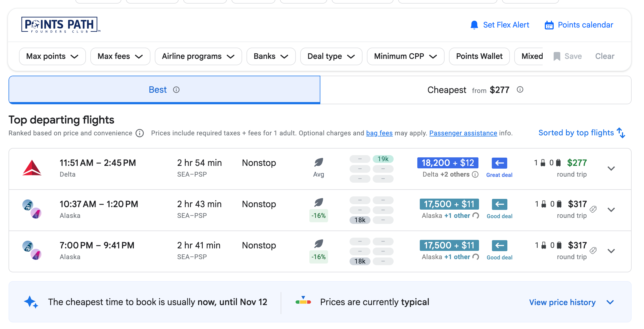This screenshot has width=644, height=329.
Task: Expand the Alaska 7:00 PM flight details
Action: click(x=611, y=251)
